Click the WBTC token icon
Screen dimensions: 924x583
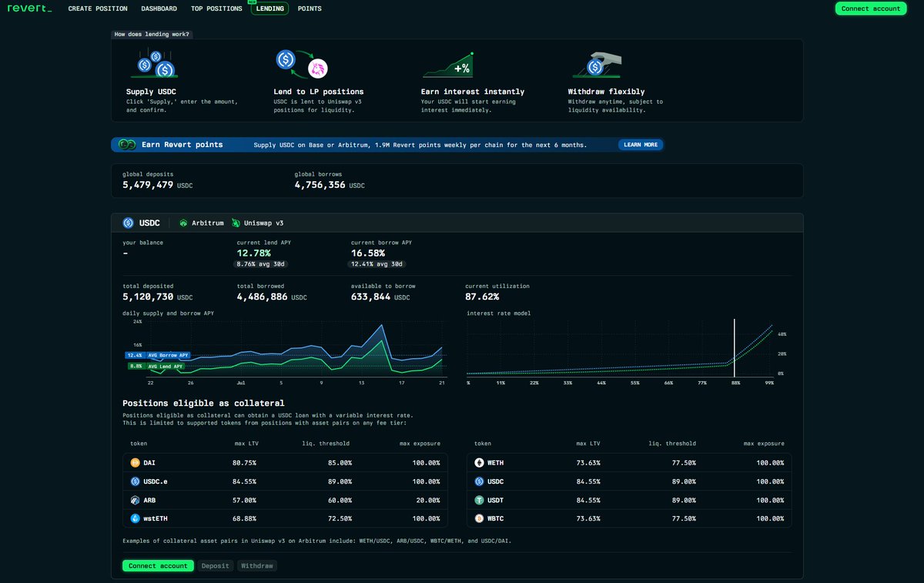click(478, 518)
